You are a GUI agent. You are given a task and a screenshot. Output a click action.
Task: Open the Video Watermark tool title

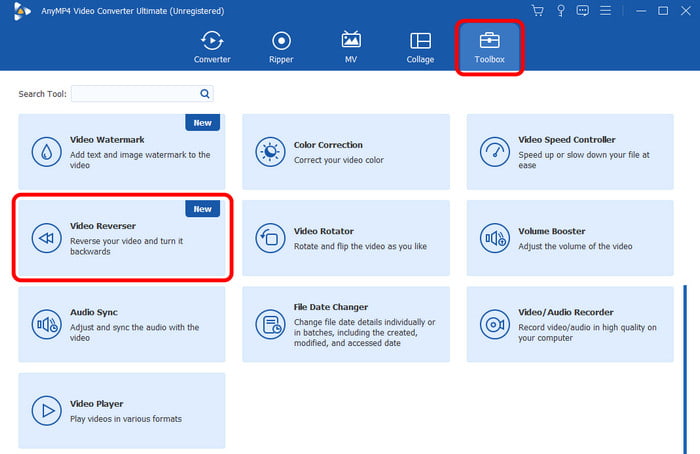(x=107, y=140)
